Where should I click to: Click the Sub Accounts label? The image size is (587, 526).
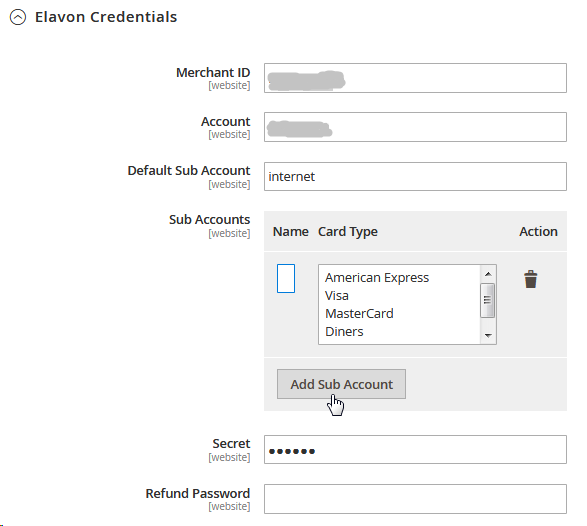click(209, 219)
